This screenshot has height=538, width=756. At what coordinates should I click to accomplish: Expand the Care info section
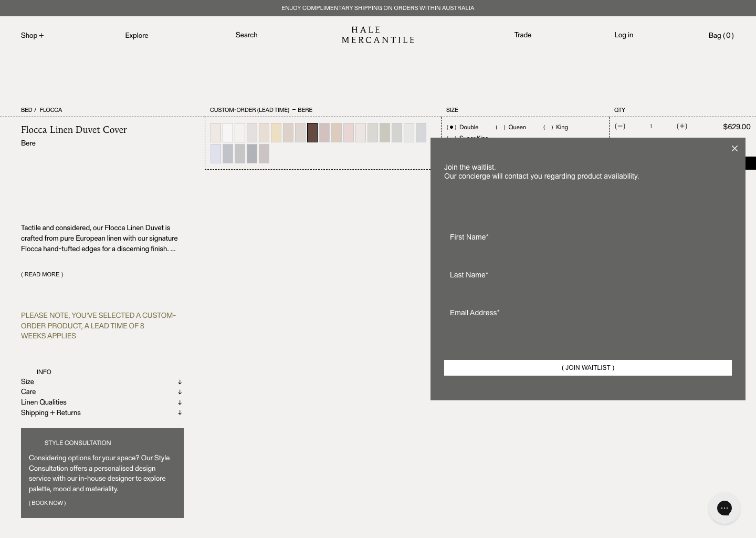(102, 392)
